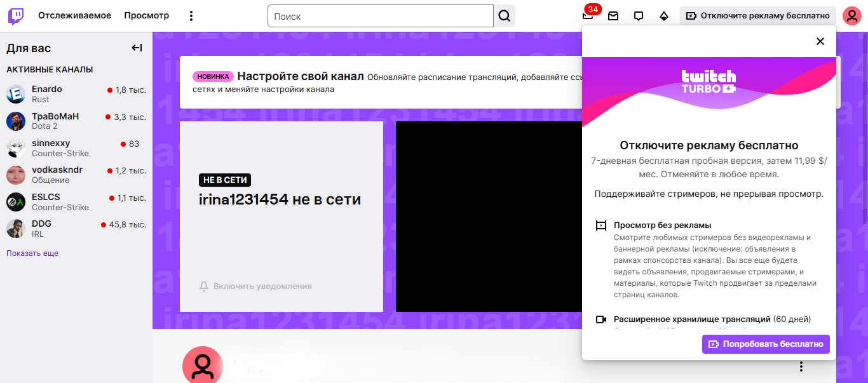Collapse the Для вас sidebar

tap(137, 48)
